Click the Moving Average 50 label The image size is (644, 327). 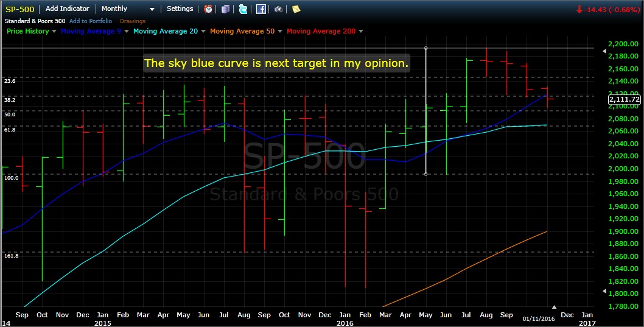pos(242,31)
